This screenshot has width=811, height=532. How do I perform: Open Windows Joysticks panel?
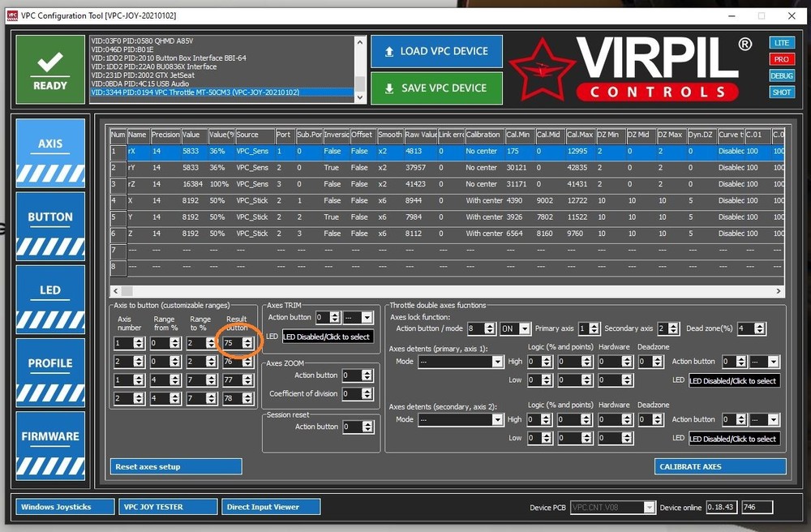65,507
